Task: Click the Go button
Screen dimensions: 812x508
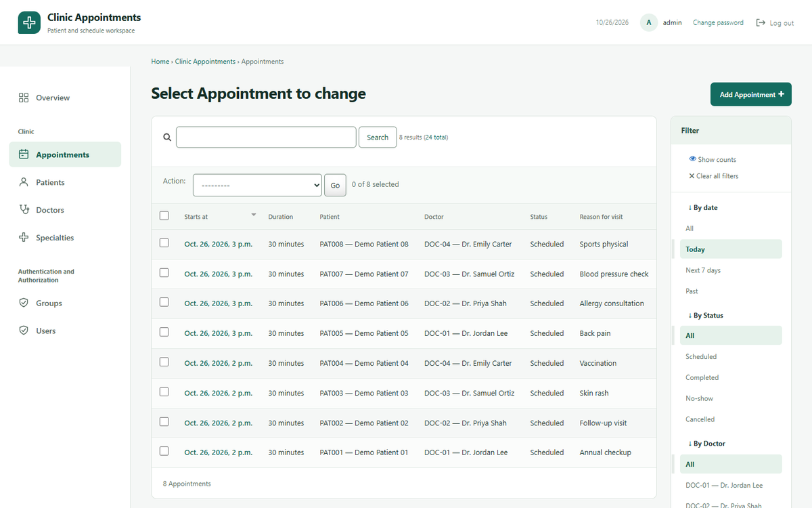Action: point(335,185)
